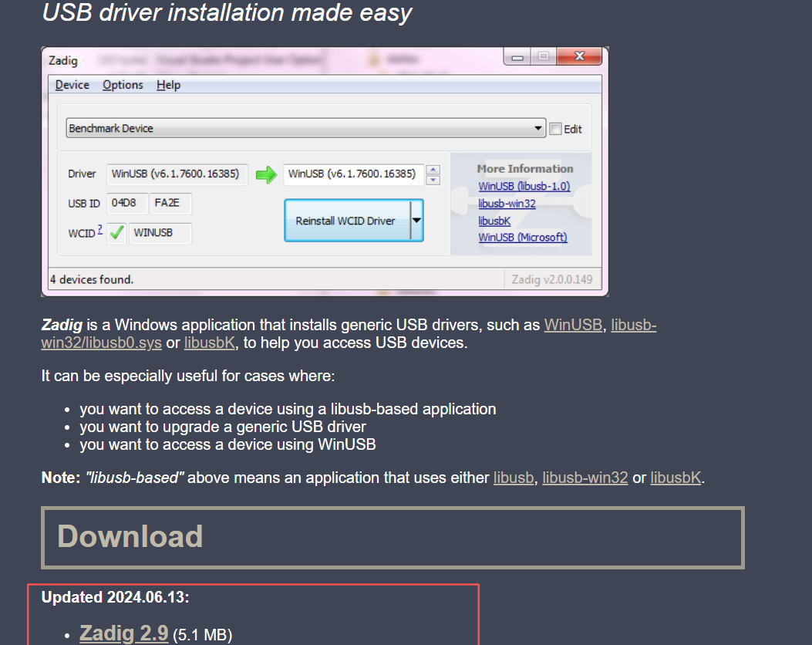The image size is (812, 645).
Task: Open the Device menu in Zadig
Action: point(72,85)
